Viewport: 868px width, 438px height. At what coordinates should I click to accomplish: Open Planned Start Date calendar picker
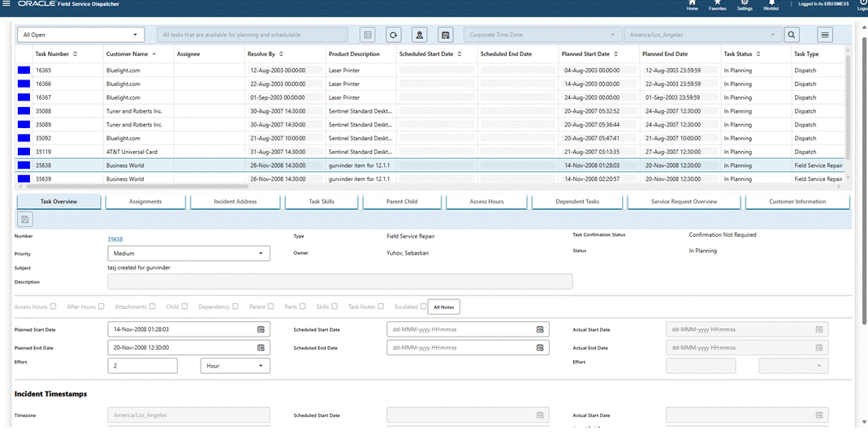pos(261,329)
